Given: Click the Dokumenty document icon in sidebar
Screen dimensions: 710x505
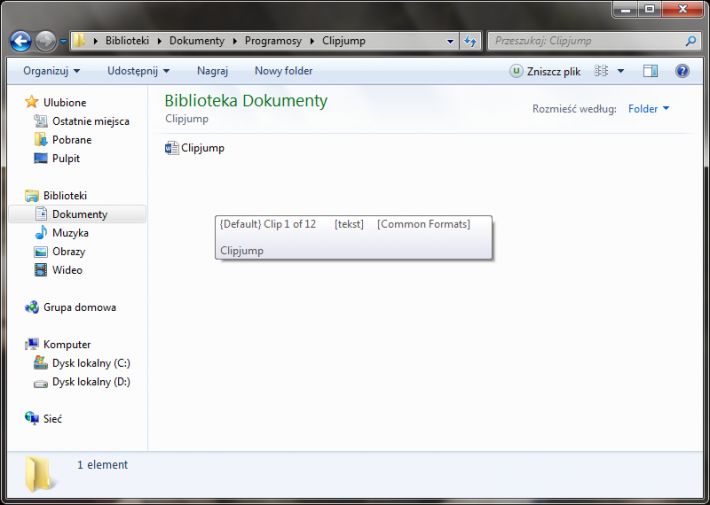Looking at the screenshot, I should (x=41, y=214).
